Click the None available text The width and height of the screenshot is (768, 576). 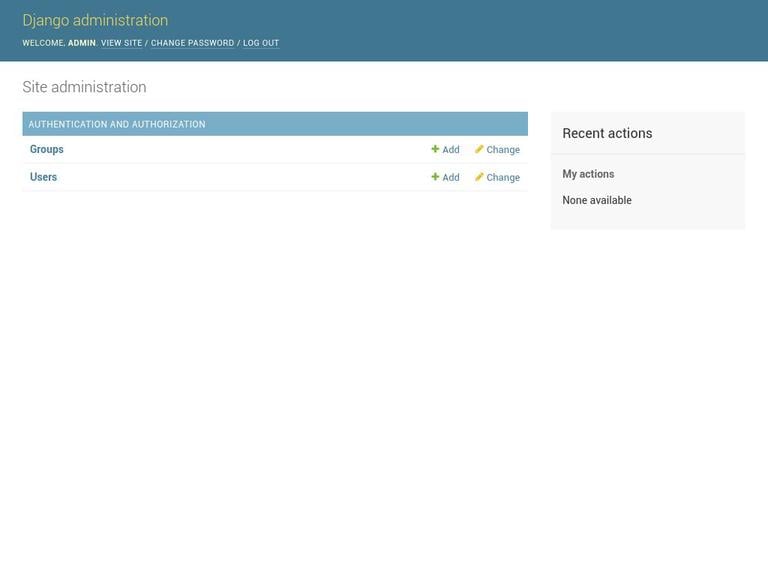tap(597, 200)
